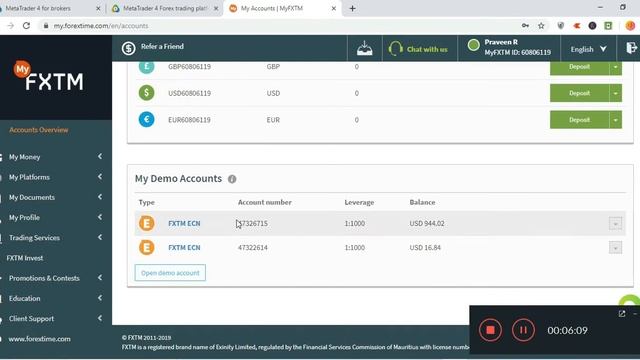This screenshot has width=640, height=360.
Task: Click account number 47322614
Action: 253,247
